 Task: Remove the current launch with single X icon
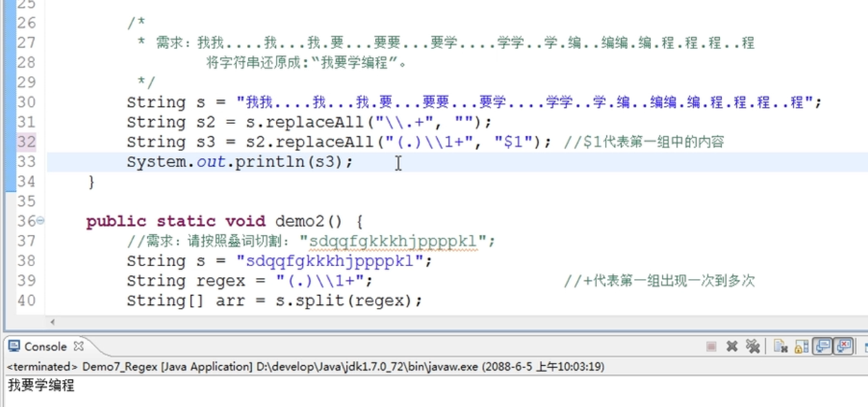[732, 346]
